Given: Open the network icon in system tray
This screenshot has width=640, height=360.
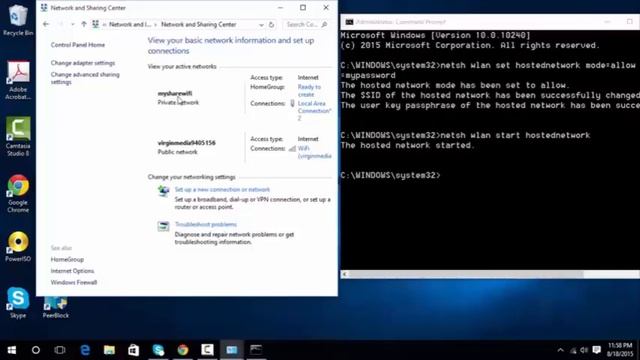Looking at the screenshot, I should point(573,350).
